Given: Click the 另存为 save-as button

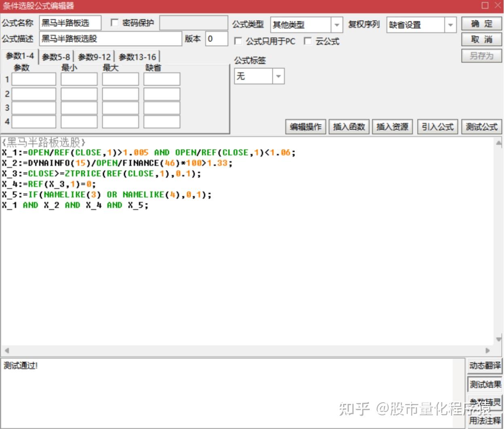Looking at the screenshot, I should [x=481, y=56].
